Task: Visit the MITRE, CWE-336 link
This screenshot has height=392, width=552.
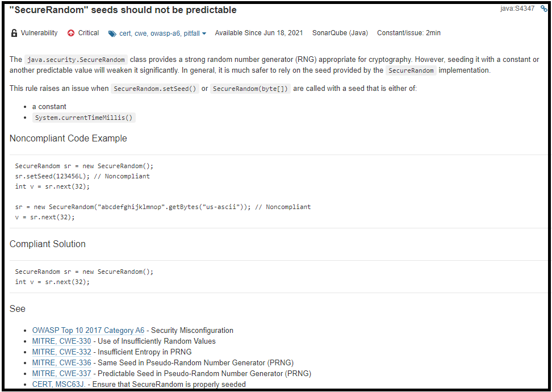Action: (61, 362)
